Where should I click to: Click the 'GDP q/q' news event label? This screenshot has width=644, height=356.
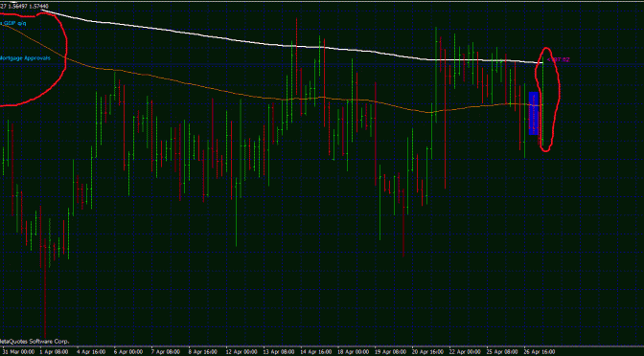pos(13,23)
